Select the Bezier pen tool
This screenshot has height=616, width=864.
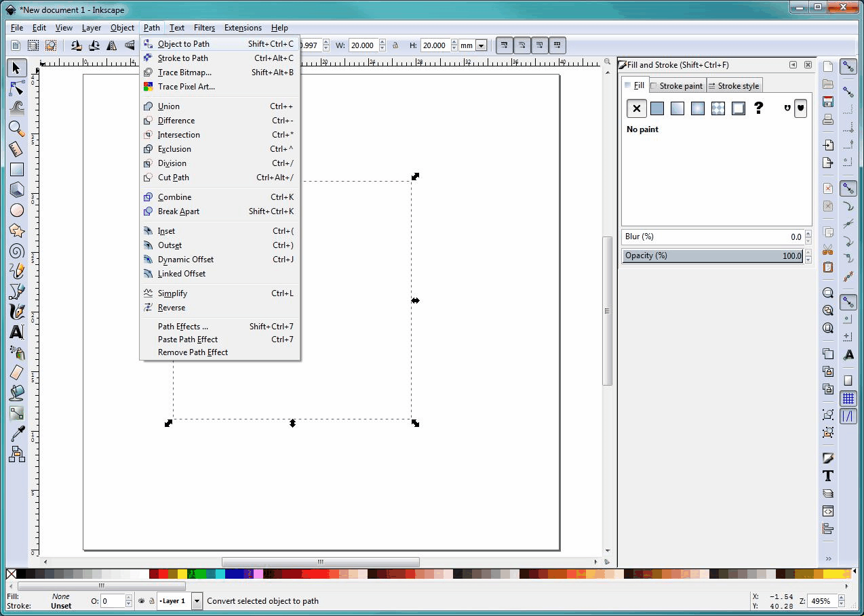click(17, 291)
